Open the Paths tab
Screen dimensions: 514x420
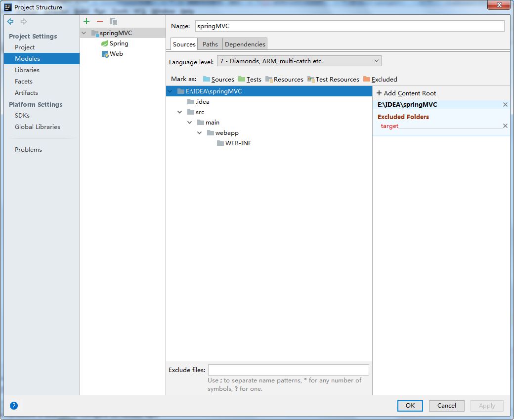(210, 44)
